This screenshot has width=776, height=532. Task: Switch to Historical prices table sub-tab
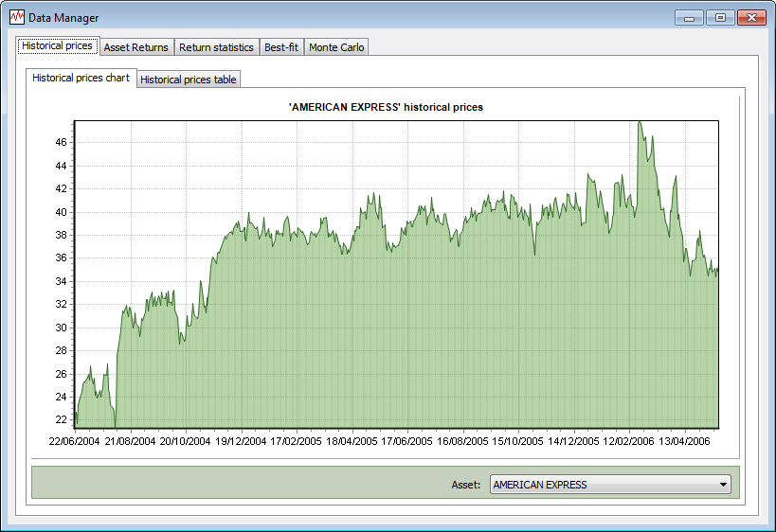pyautogui.click(x=189, y=80)
